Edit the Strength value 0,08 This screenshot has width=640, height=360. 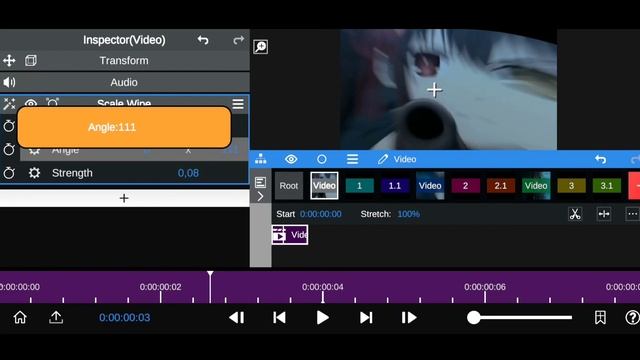pos(188,173)
